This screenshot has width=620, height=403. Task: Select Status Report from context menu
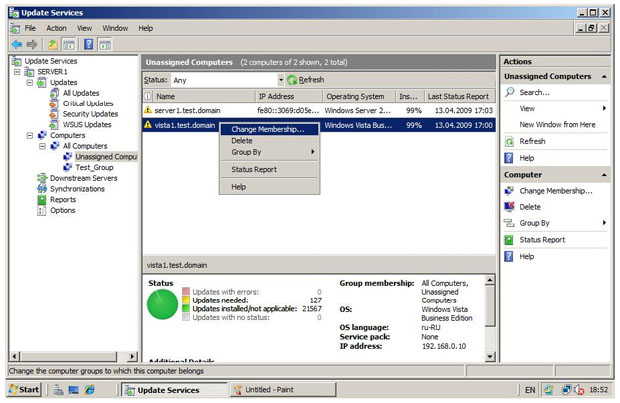pyautogui.click(x=254, y=170)
